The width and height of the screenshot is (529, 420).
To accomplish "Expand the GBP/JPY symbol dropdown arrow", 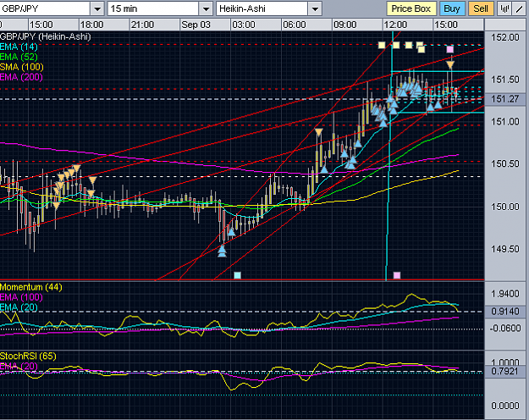I will point(97,8).
